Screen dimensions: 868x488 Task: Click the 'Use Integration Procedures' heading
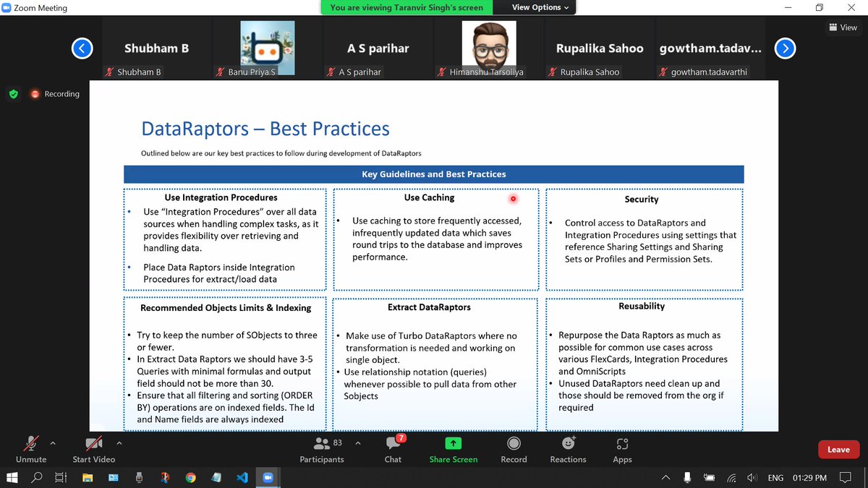221,197
